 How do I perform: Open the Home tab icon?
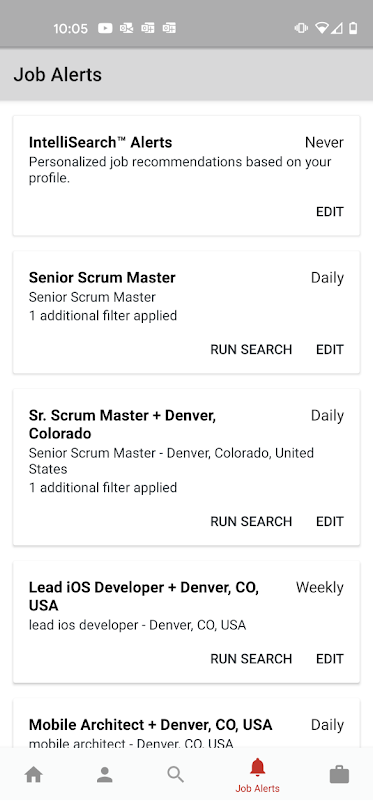[33, 775]
